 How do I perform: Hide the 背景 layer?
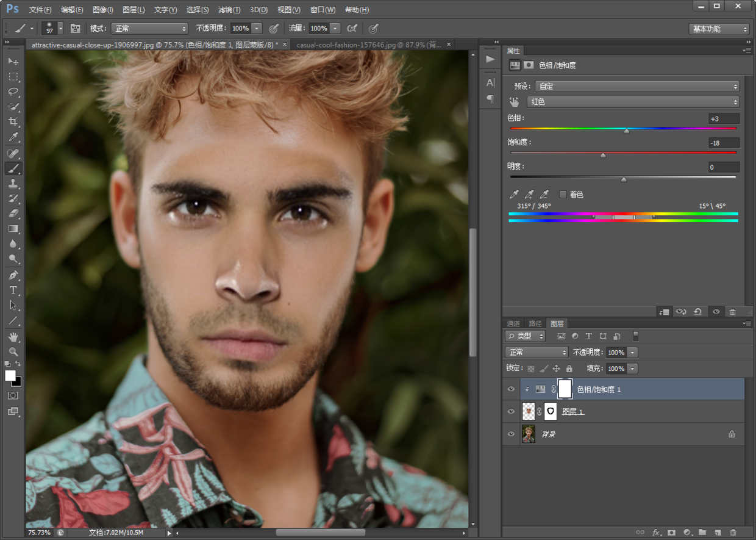(x=512, y=434)
